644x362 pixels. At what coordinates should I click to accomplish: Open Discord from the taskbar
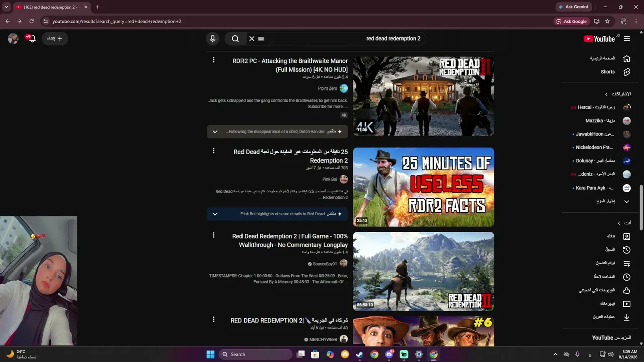click(389, 354)
